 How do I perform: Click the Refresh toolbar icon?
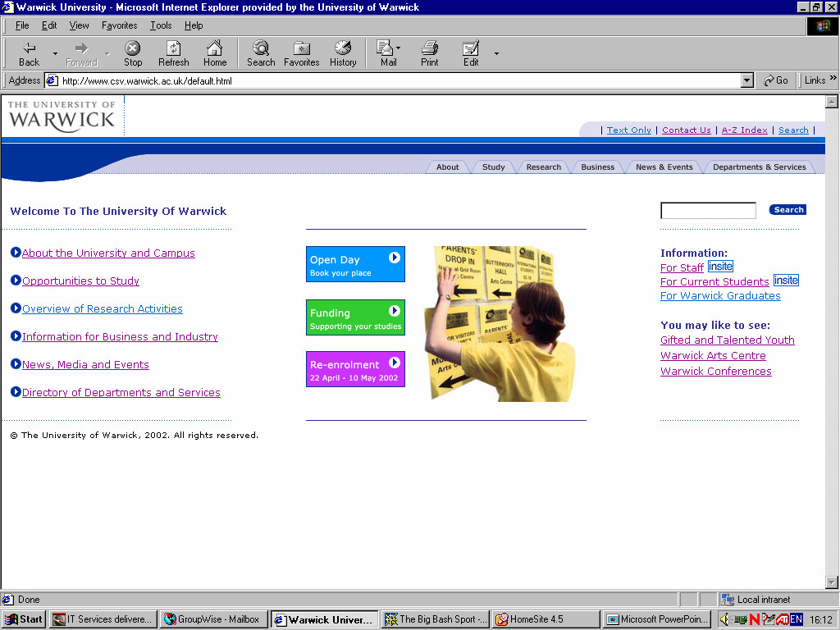[173, 48]
